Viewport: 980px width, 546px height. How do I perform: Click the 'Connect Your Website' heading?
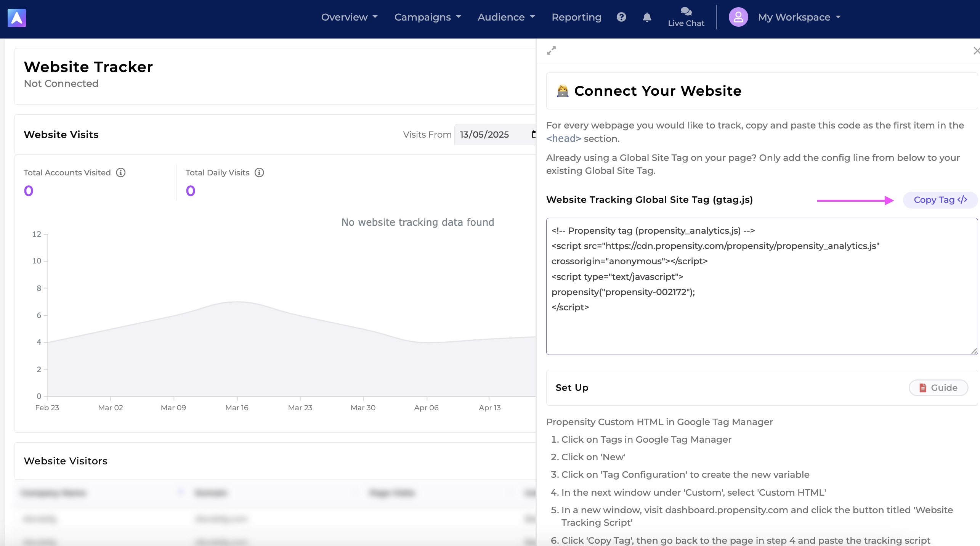[x=658, y=91]
